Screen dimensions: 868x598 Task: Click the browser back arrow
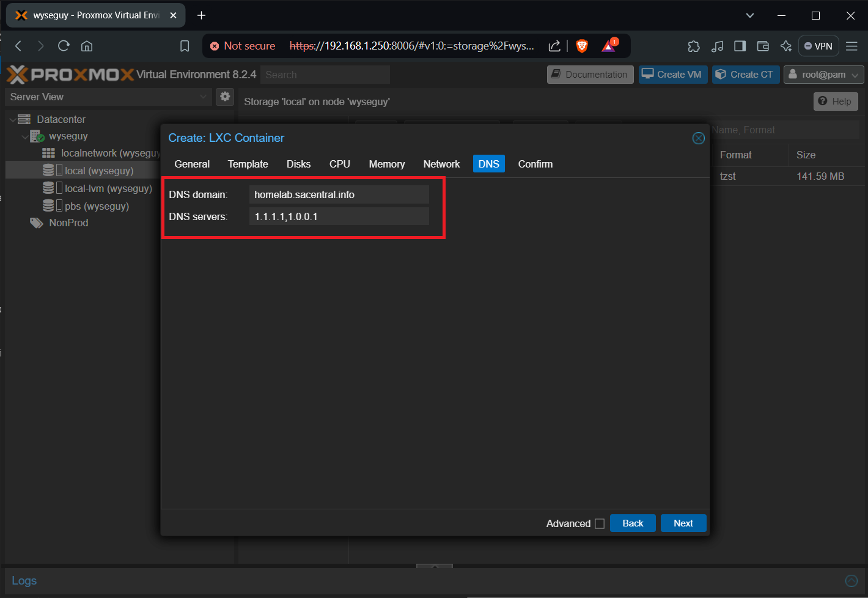click(x=18, y=46)
